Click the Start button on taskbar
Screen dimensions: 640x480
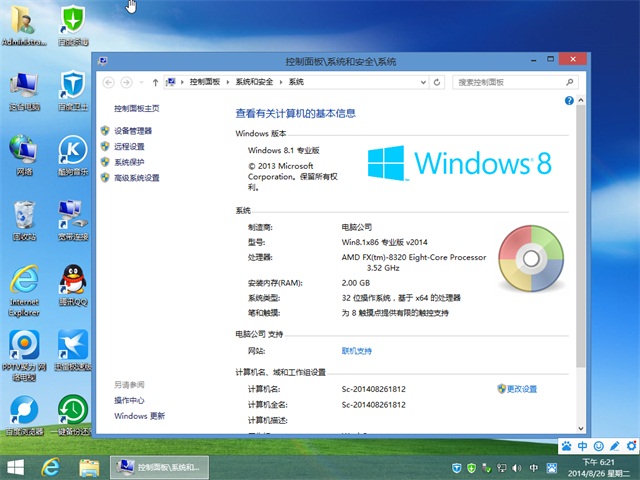coord(16,467)
